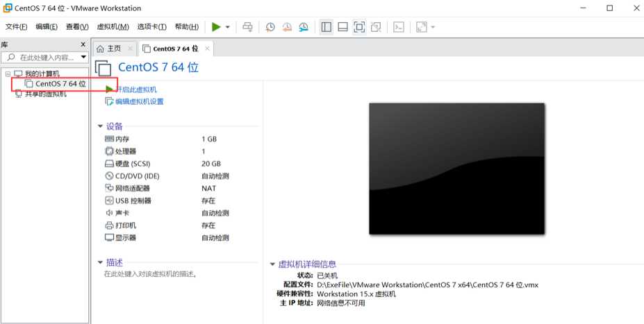Toggle the thumbnail bar view icon
The width and height of the screenshot is (644, 324).
(342, 27)
